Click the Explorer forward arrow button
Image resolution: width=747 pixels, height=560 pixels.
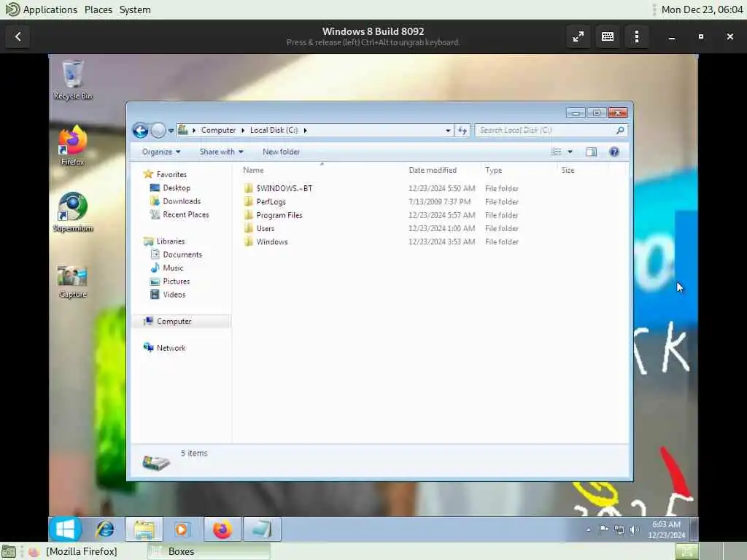(158, 130)
